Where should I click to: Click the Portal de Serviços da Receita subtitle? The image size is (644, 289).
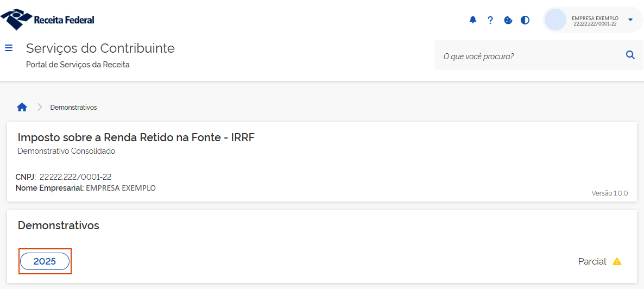[x=78, y=65]
